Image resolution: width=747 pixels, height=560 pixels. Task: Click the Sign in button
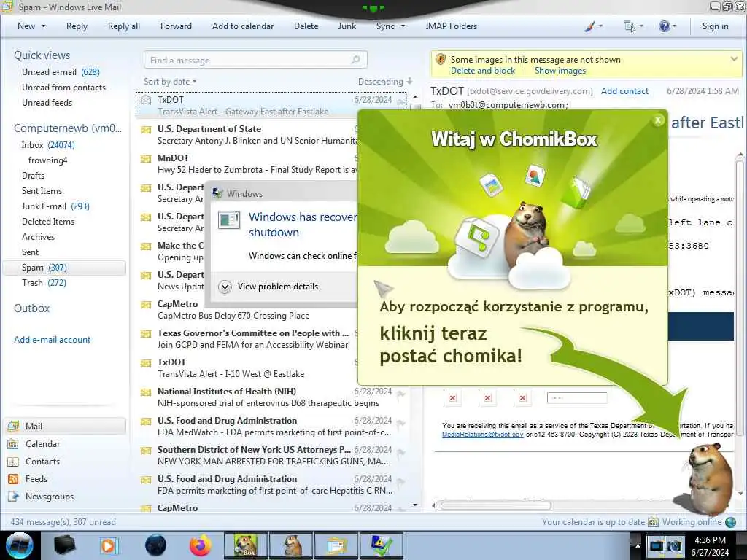pyautogui.click(x=715, y=27)
